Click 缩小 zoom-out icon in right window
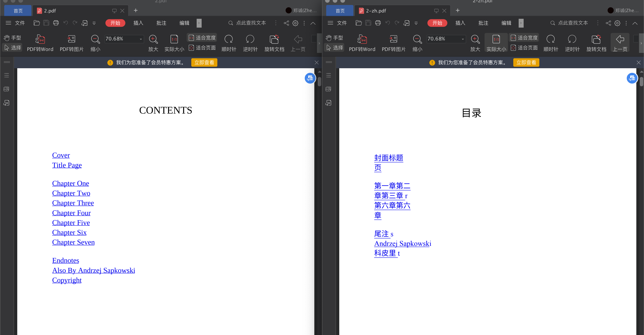Image resolution: width=644 pixels, height=335 pixels. (x=417, y=39)
